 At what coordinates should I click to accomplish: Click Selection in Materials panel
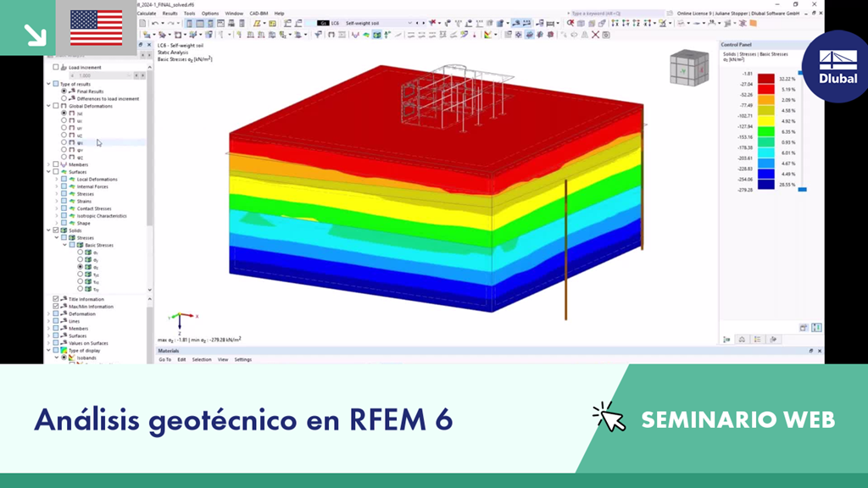[x=202, y=359]
